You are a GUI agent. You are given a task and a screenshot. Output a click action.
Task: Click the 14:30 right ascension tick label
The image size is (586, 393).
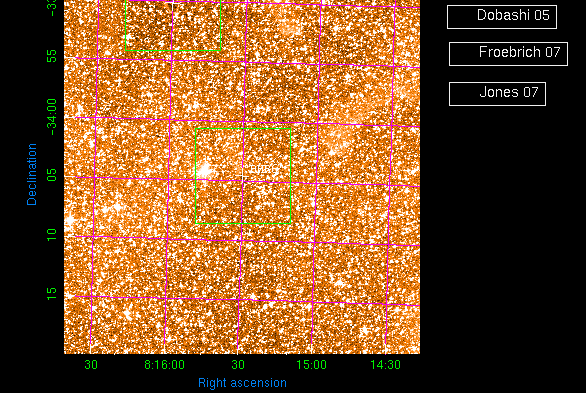point(385,365)
